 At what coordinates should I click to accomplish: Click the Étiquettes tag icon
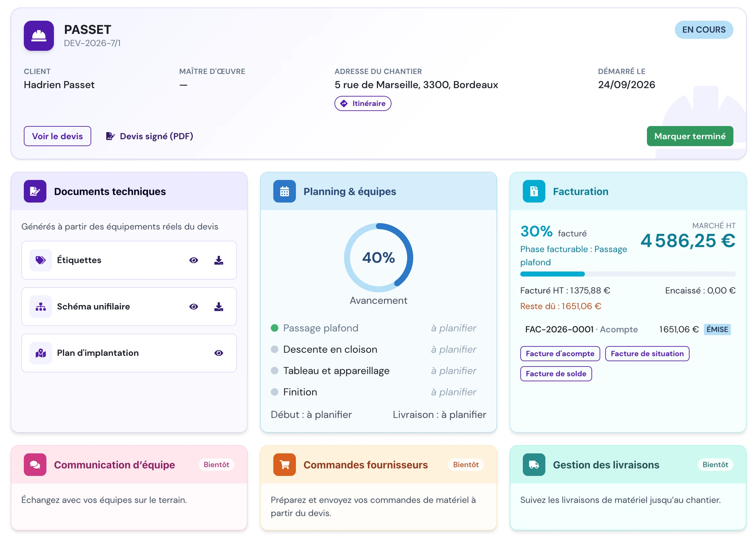coord(41,260)
